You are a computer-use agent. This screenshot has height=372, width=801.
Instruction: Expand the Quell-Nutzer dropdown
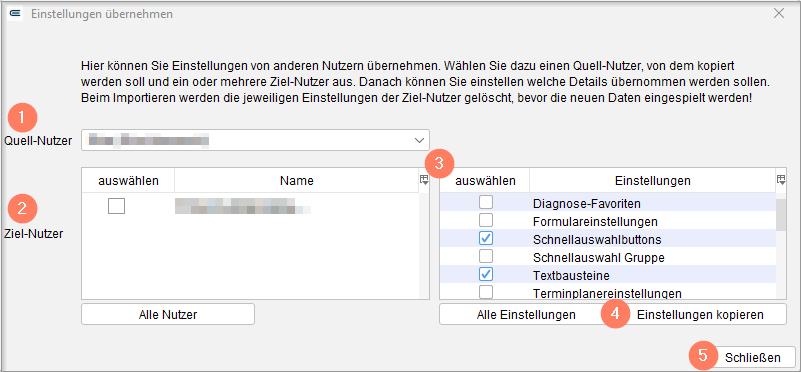255,140
